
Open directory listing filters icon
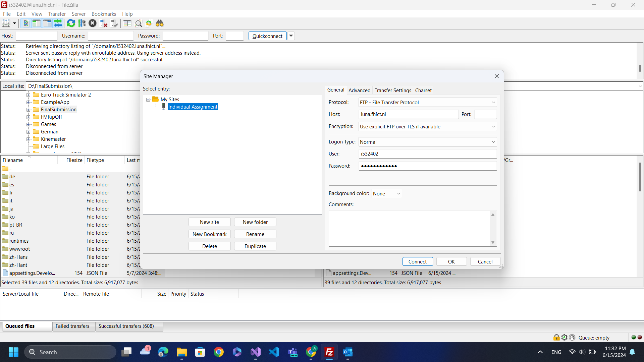(x=127, y=23)
